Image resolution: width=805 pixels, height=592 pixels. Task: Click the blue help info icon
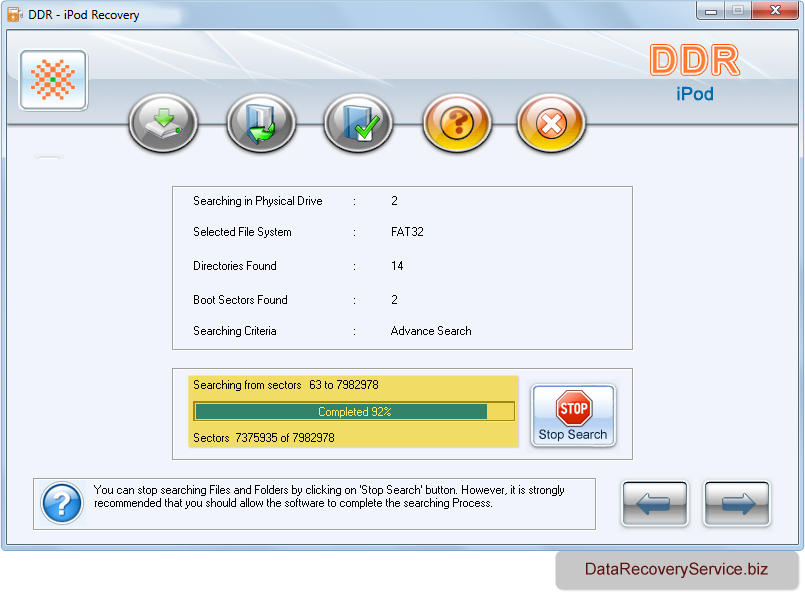pos(62,503)
